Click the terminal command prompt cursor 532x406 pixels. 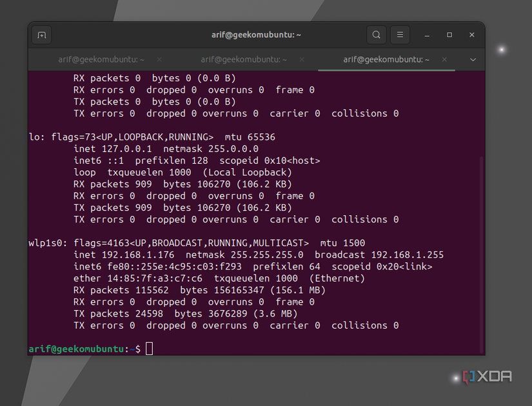click(150, 349)
